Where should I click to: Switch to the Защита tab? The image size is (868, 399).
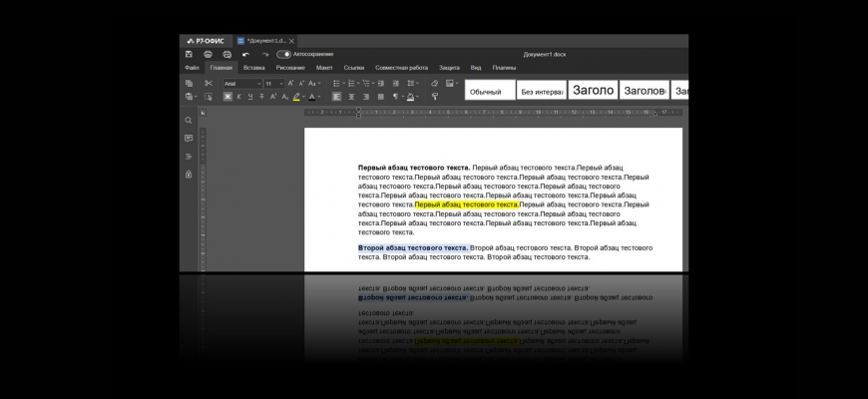click(x=449, y=68)
